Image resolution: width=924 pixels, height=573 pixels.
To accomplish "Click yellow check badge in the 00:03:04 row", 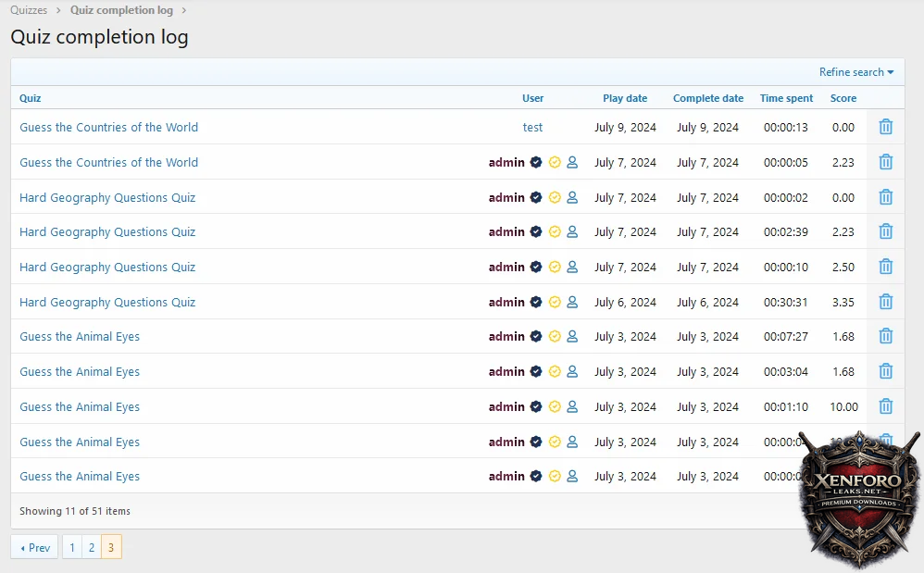I will (x=555, y=372).
